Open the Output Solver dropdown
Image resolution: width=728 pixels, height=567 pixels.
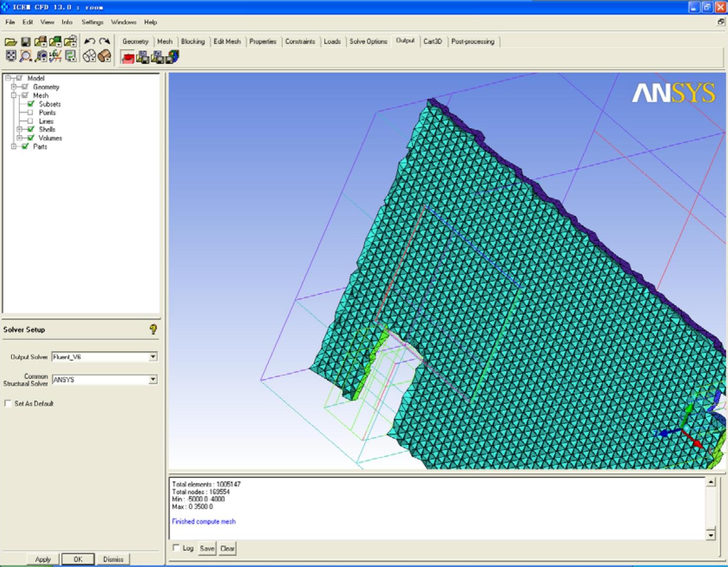153,357
